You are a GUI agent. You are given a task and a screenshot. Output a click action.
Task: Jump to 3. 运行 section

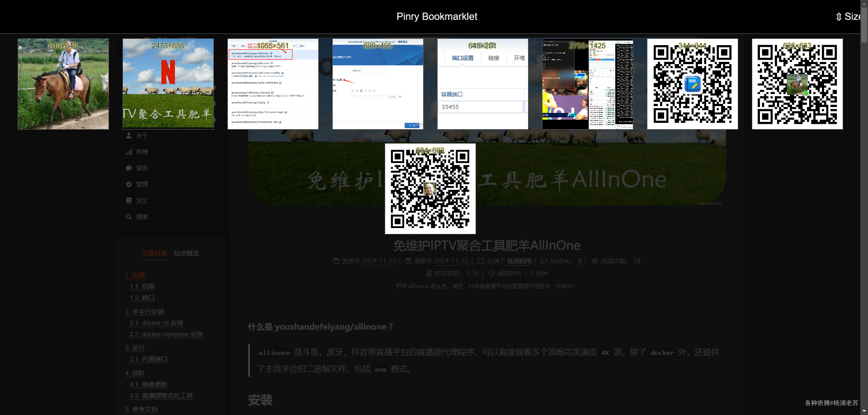pos(135,348)
